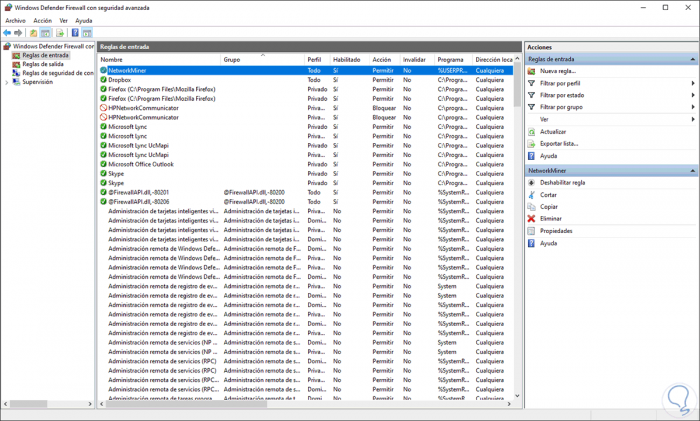Viewport: 700px width, 421px height.
Task: Select Reglas de entrada in the tree
Action: (46, 55)
